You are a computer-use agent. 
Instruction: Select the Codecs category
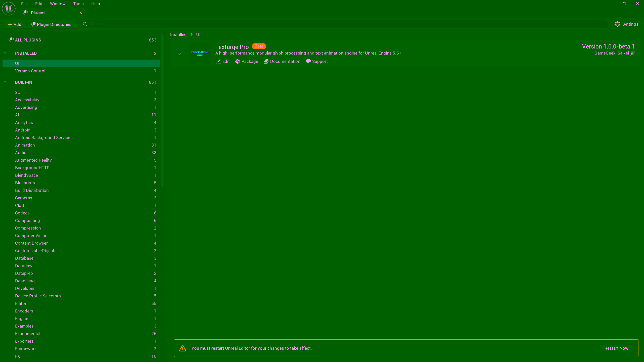tap(81, 213)
